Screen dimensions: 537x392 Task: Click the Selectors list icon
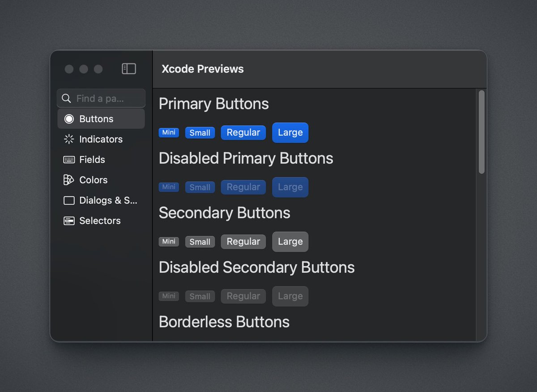click(x=69, y=221)
